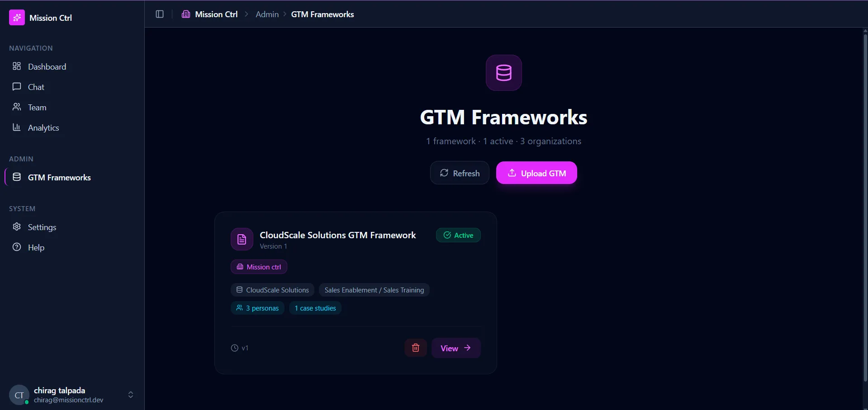Viewport: 868px width, 410px height.
Task: Toggle the sidebar collapse panel icon
Action: coord(159,14)
